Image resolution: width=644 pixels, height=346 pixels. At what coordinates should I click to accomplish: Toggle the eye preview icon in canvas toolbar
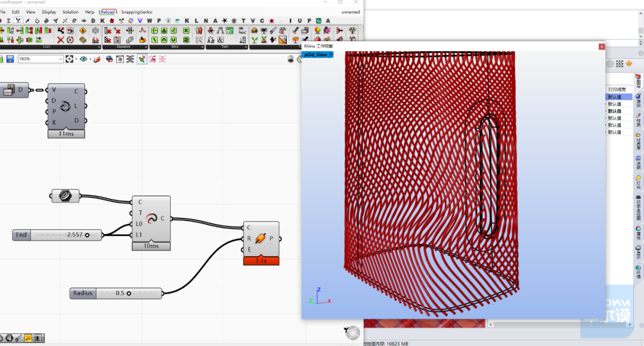point(83,59)
